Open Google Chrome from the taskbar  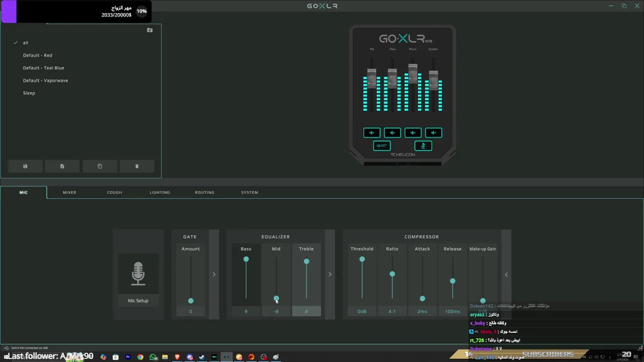[x=140, y=357]
